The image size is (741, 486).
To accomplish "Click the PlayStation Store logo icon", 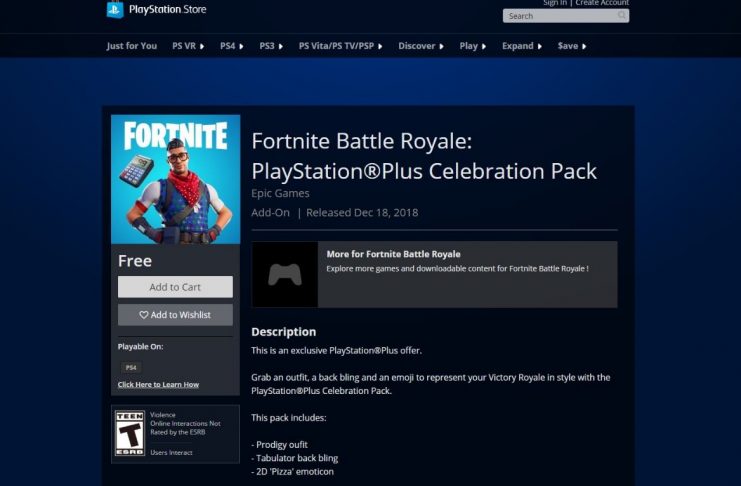I will (x=115, y=9).
